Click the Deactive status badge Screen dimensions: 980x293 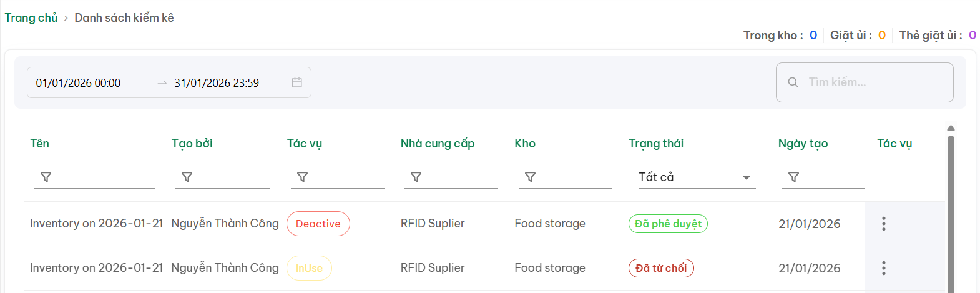click(x=318, y=224)
